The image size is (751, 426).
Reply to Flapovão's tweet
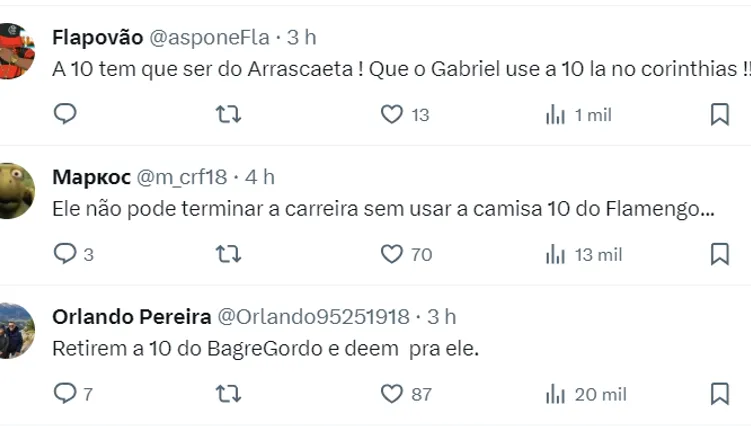tap(65, 114)
